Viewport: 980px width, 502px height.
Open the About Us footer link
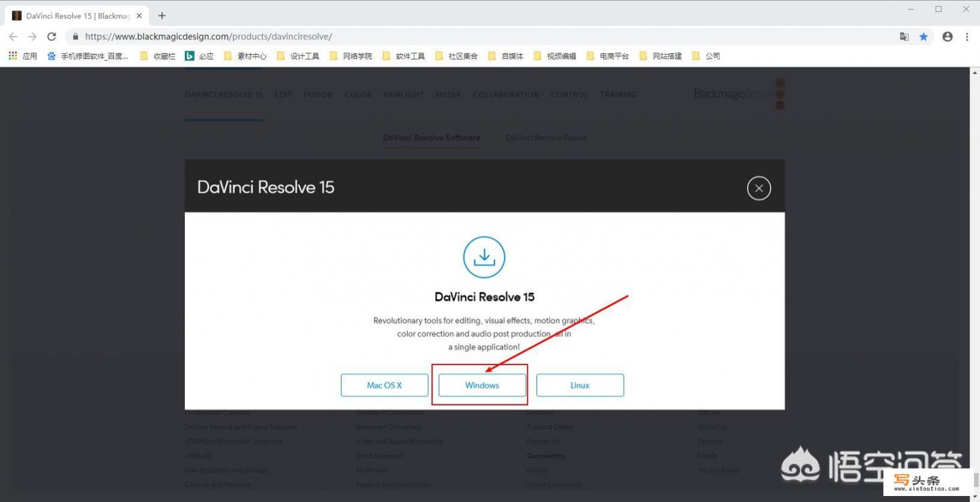[712, 427]
